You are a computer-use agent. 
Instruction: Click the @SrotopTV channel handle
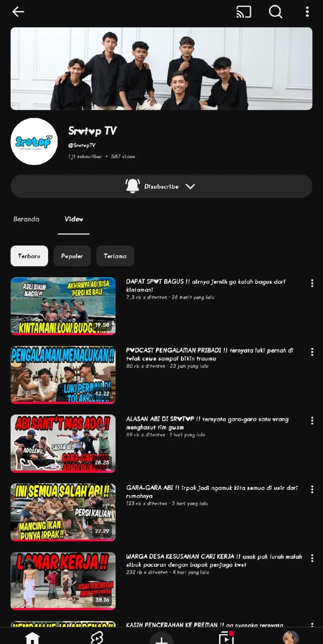pyautogui.click(x=82, y=145)
